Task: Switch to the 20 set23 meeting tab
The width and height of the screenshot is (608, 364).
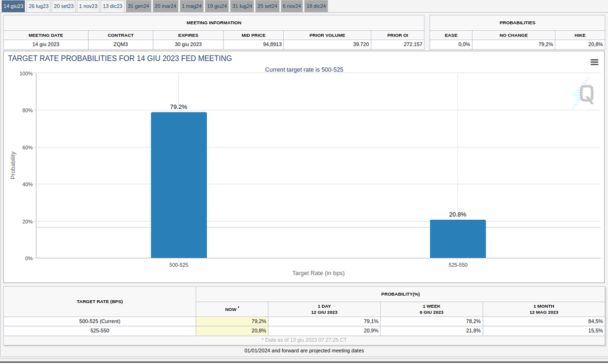Action: pos(63,6)
